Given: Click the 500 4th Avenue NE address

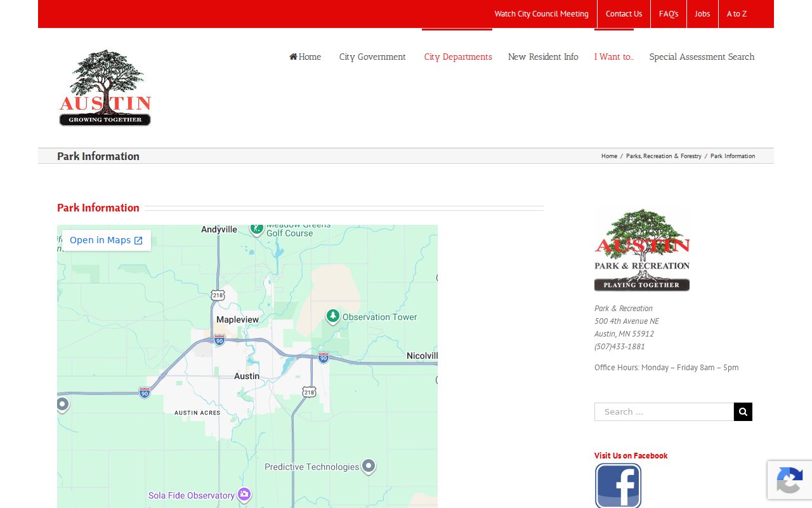Looking at the screenshot, I should [x=627, y=321].
